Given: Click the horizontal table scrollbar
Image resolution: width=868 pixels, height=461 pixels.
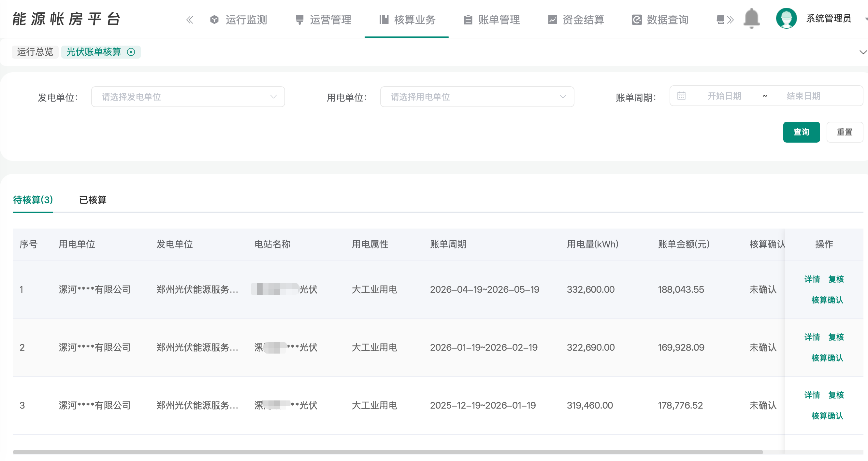Looking at the screenshot, I should point(387,452).
